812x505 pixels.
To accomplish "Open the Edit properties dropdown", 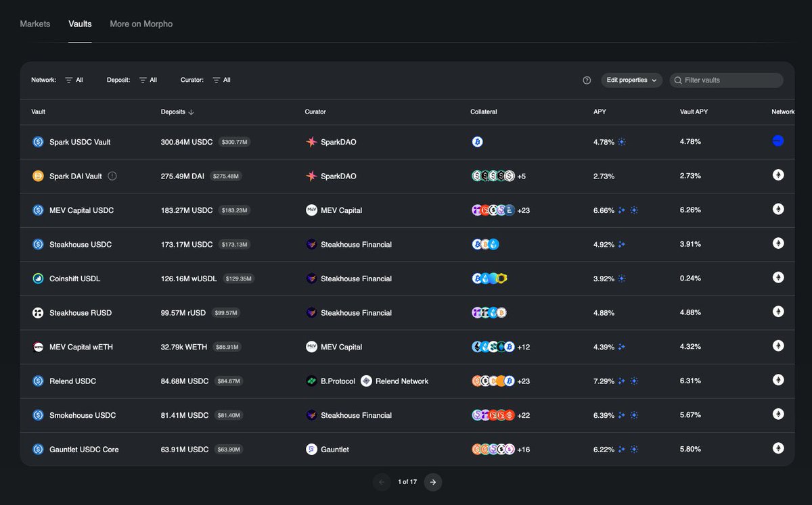I will pos(631,80).
